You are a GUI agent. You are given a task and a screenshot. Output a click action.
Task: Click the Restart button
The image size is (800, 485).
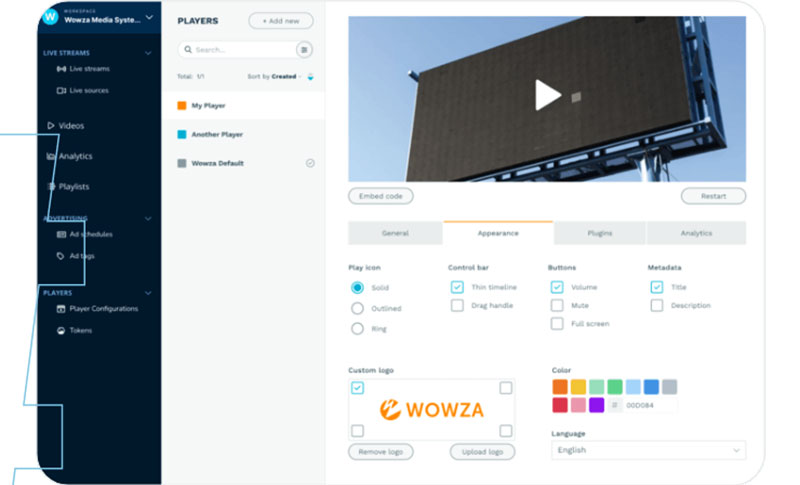coord(713,196)
